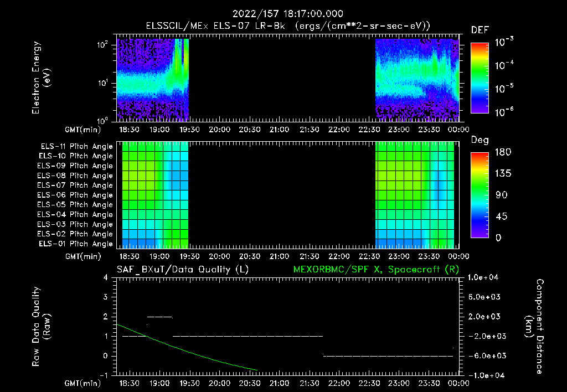Click the 10^2 tick on electron energy axis

pos(102,45)
